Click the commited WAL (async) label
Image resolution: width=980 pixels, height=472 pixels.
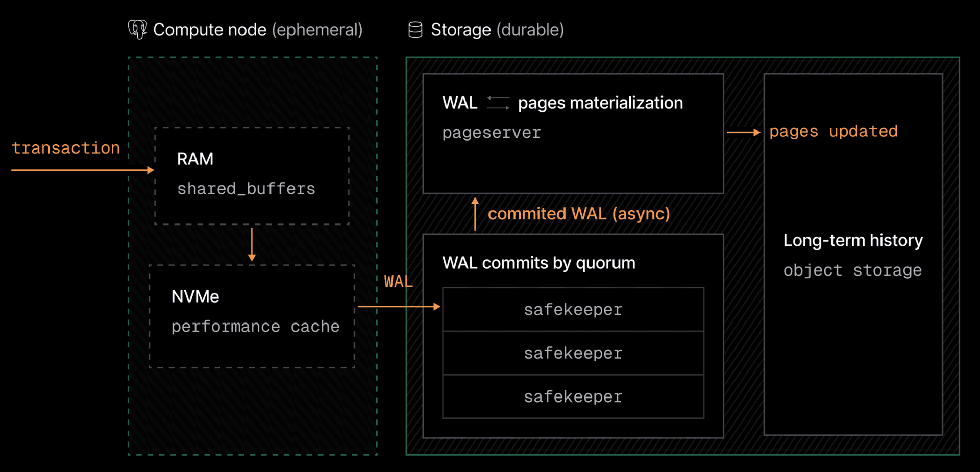[x=579, y=214]
